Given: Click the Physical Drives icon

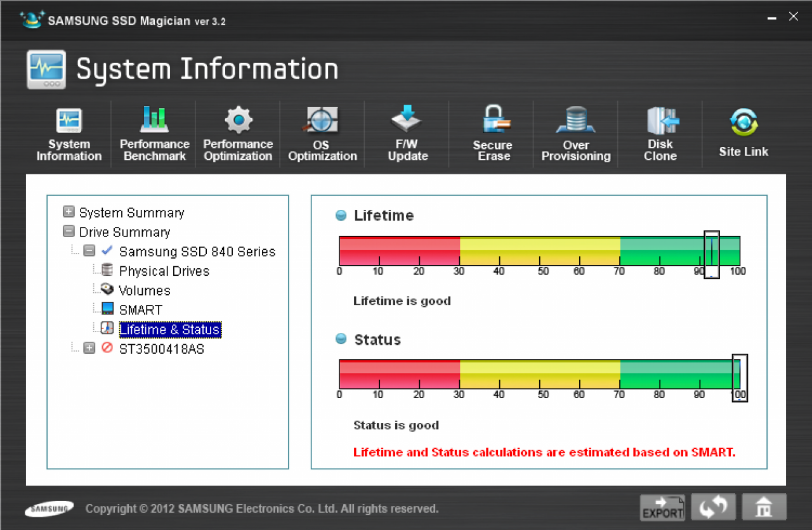Looking at the screenshot, I should coord(107,270).
